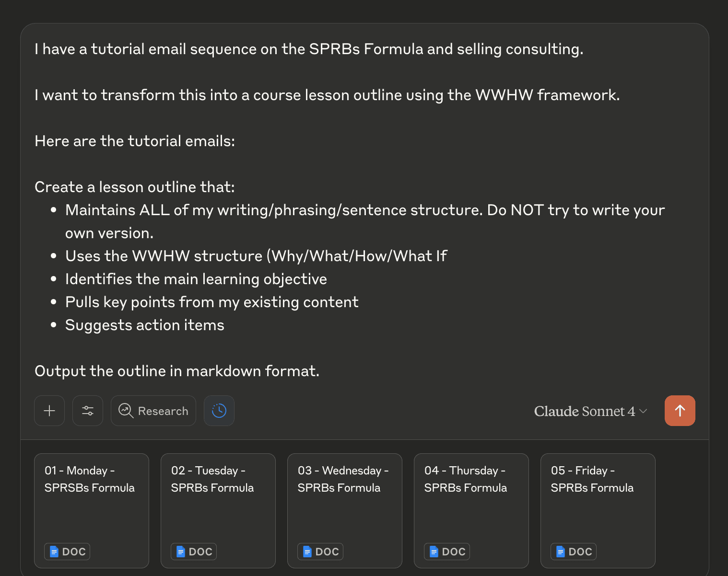Screen dimensions: 728x576
Task: Click the Research button
Action: 153,411
